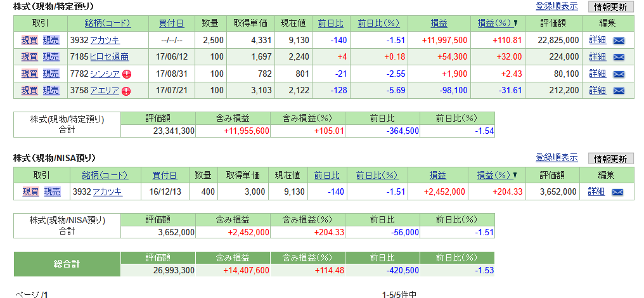Open the アカツキ stock link in the NISA table
The image size is (644, 298).
pyautogui.click(x=107, y=191)
